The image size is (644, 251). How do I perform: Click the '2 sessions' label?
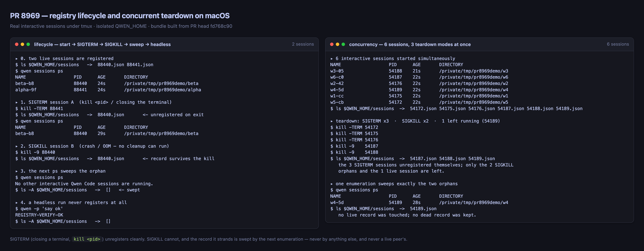[x=303, y=44]
